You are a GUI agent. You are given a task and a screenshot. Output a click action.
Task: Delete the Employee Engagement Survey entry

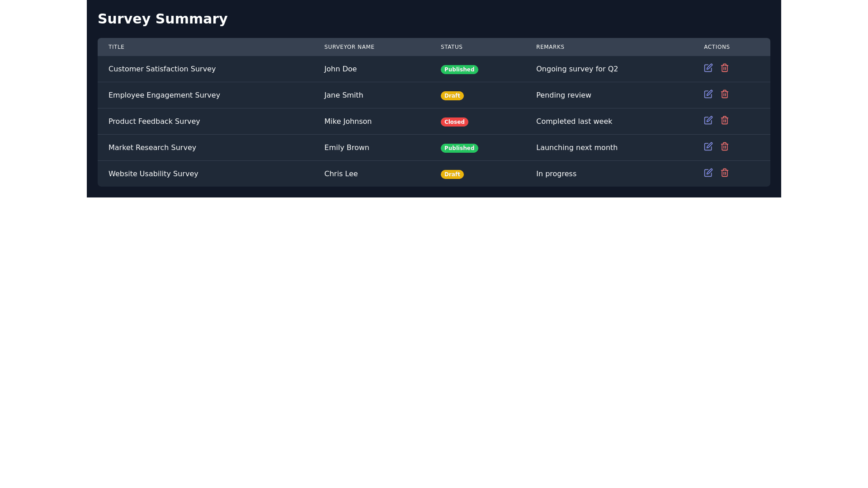coord(724,94)
